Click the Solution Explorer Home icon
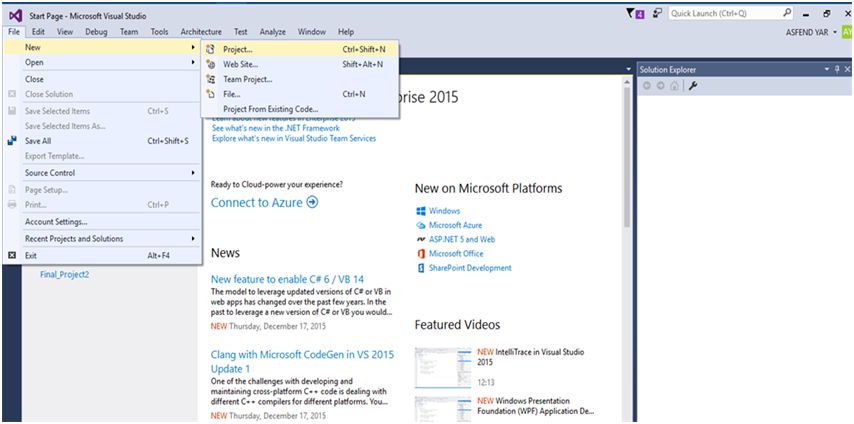The height and width of the screenshot is (424, 854). [x=674, y=86]
